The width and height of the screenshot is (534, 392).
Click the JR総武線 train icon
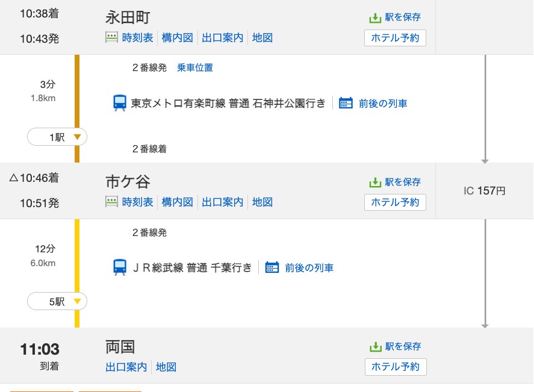(x=120, y=267)
